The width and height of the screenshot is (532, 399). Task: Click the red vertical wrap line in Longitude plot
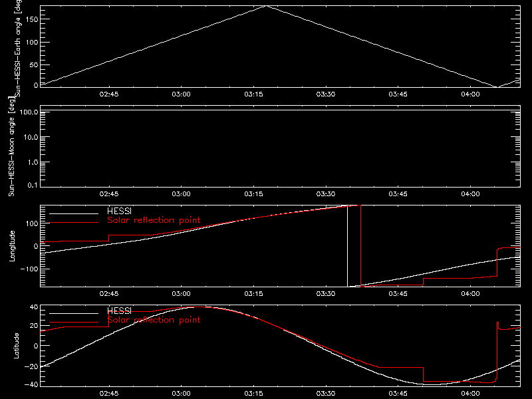click(x=360, y=246)
